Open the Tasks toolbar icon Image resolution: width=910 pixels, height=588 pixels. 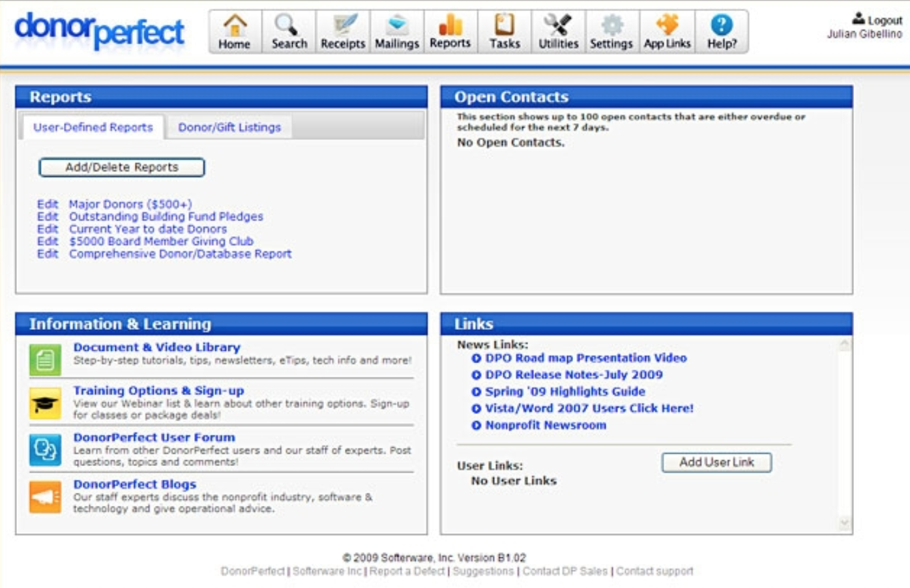[x=505, y=31]
